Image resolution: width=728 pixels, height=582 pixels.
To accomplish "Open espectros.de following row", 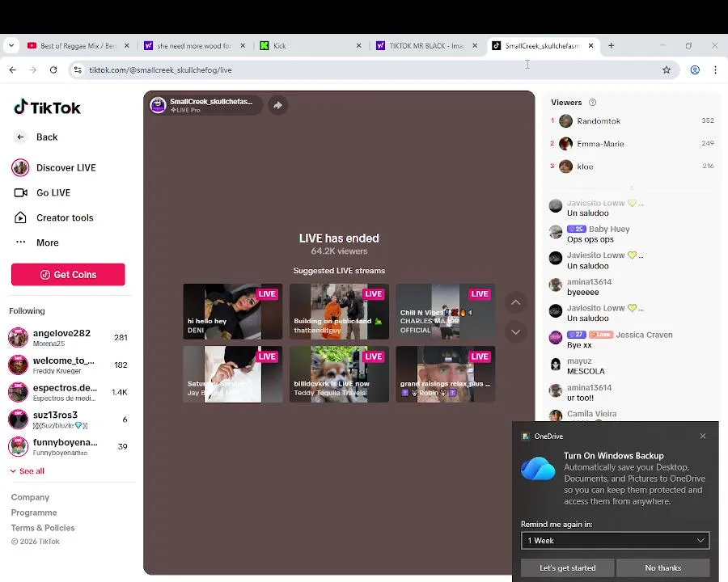I will (x=68, y=392).
